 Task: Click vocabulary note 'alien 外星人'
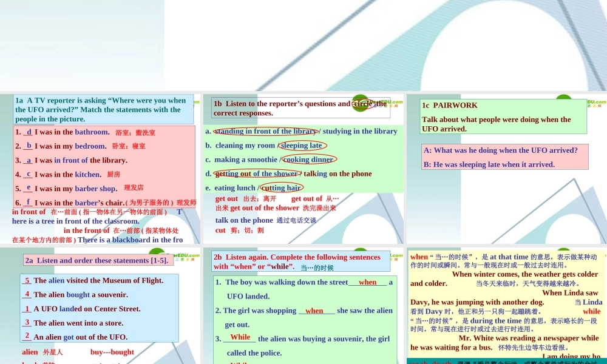(42, 352)
